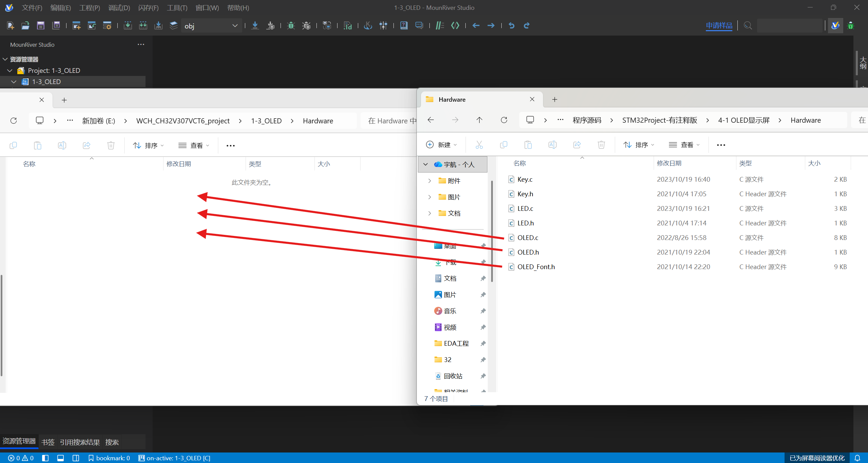Click the Save All toolbar icon
Viewport: 868px width, 463px height.
pyautogui.click(x=56, y=25)
